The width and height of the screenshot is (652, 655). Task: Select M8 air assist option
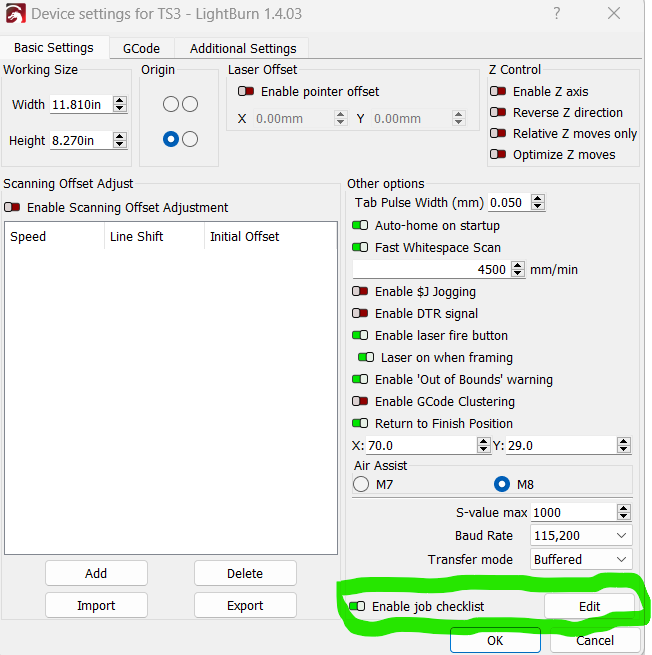(x=502, y=484)
